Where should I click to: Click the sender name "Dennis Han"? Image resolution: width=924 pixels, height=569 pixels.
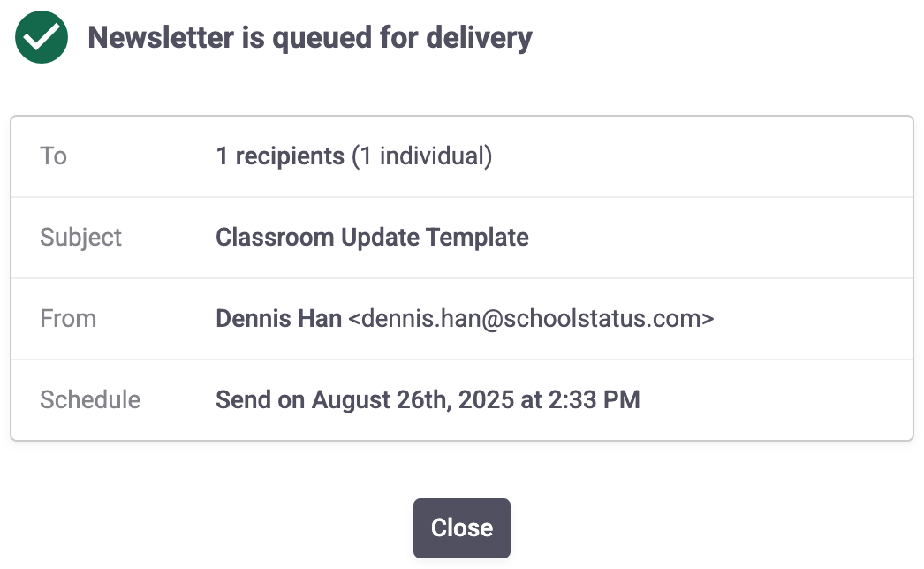point(278,319)
